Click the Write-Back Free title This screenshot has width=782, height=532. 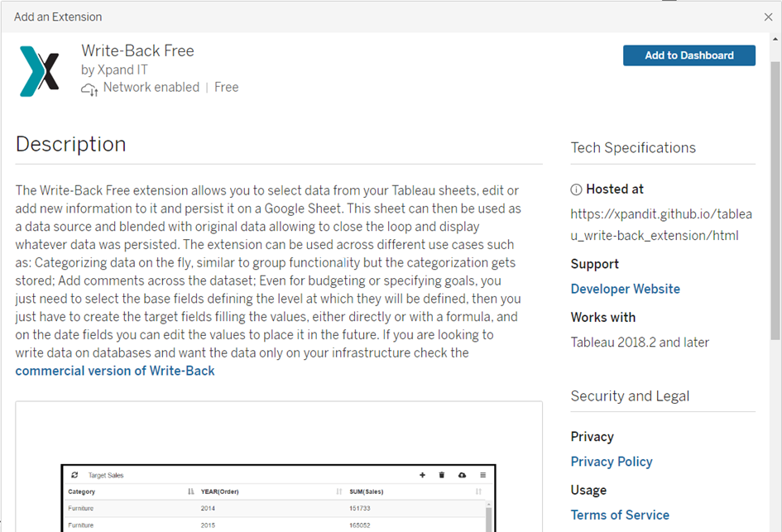(137, 50)
